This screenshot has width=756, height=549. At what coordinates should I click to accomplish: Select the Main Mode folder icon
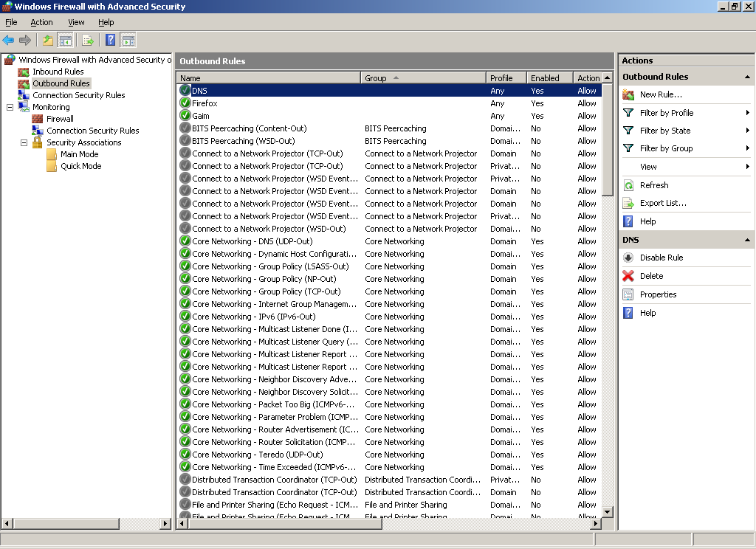pos(52,154)
